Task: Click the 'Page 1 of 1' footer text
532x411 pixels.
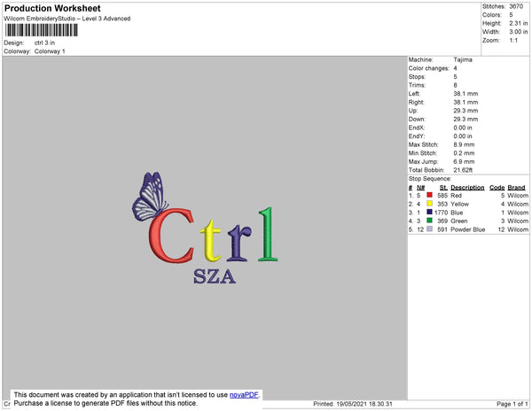Action: click(x=512, y=404)
